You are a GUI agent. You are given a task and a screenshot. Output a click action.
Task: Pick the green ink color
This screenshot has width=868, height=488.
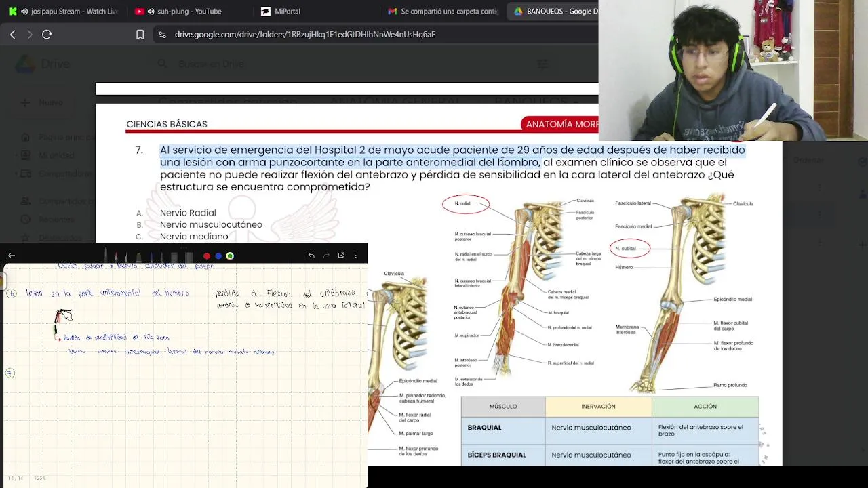click(230, 256)
